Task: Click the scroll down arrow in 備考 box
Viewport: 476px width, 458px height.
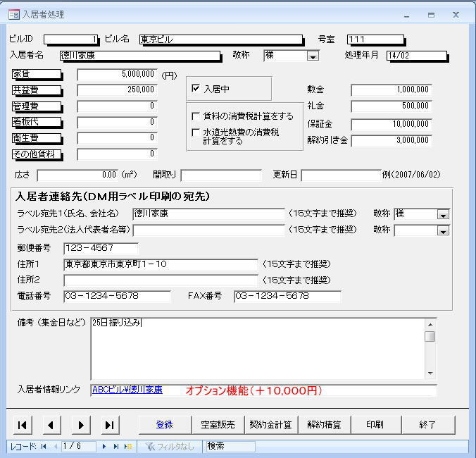Action: click(x=430, y=373)
